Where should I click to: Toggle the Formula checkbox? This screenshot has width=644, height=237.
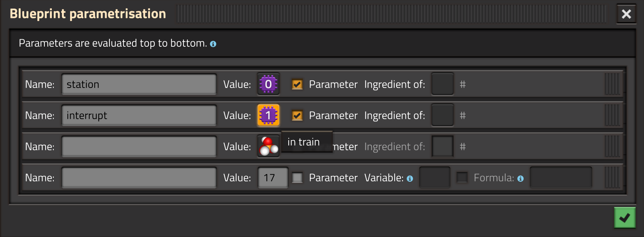point(462,177)
